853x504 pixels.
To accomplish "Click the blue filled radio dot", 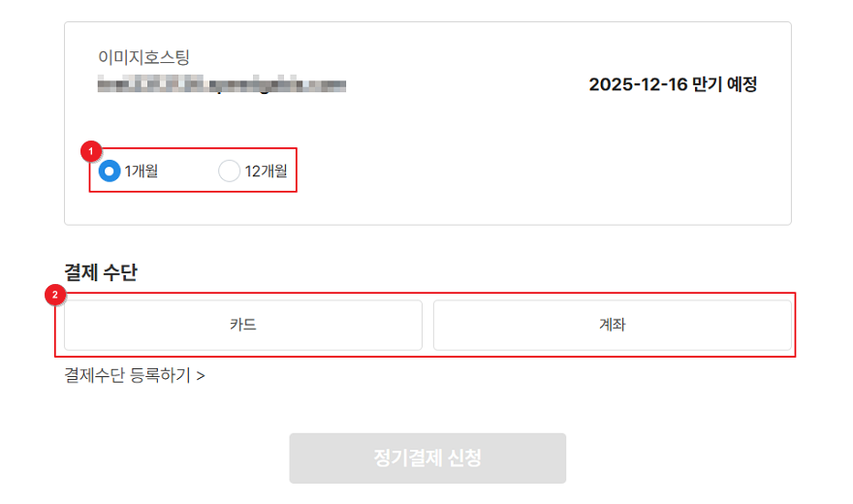I will tap(111, 172).
